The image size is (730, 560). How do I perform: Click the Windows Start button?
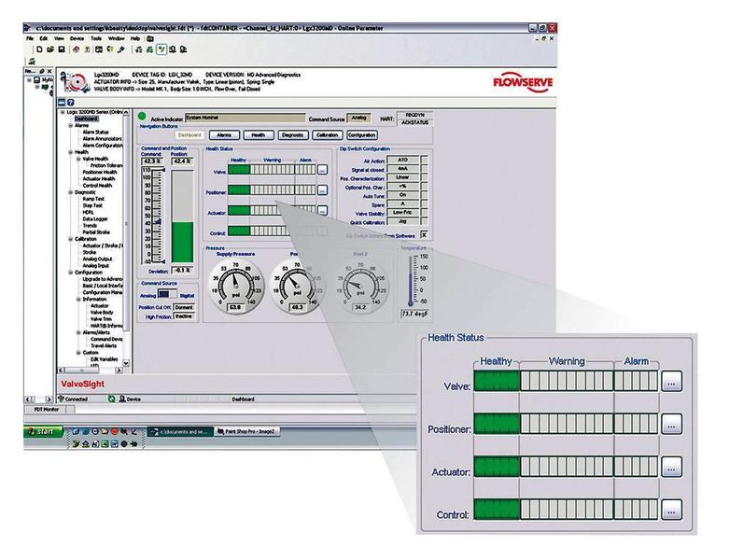42,431
